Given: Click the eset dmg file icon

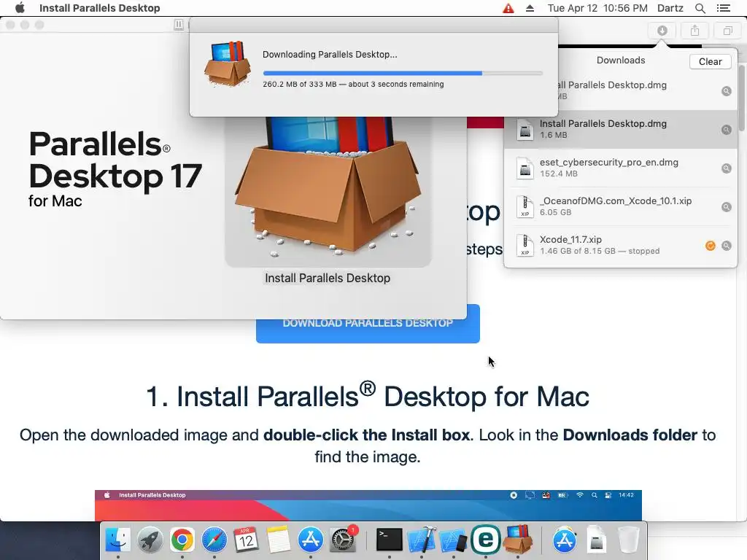Looking at the screenshot, I should [525, 168].
